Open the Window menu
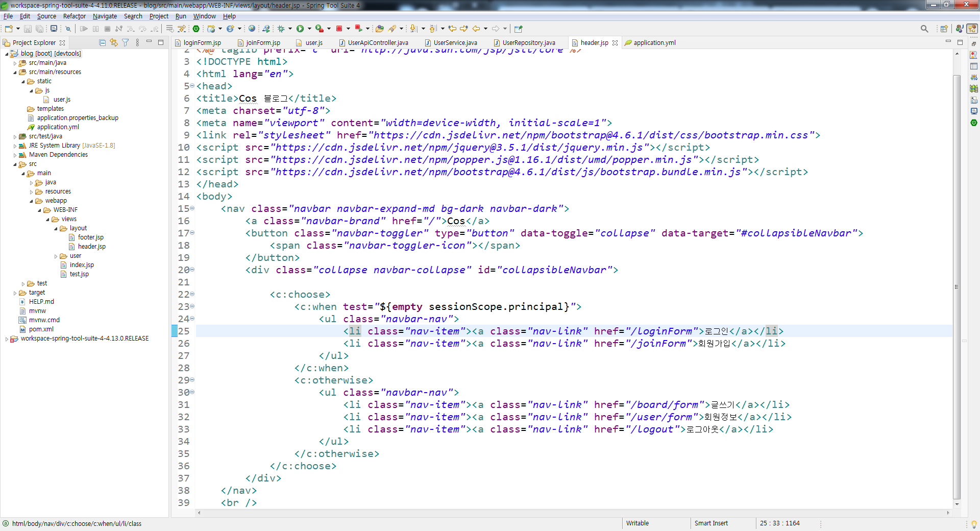Viewport: 980px width, 531px height. point(204,16)
